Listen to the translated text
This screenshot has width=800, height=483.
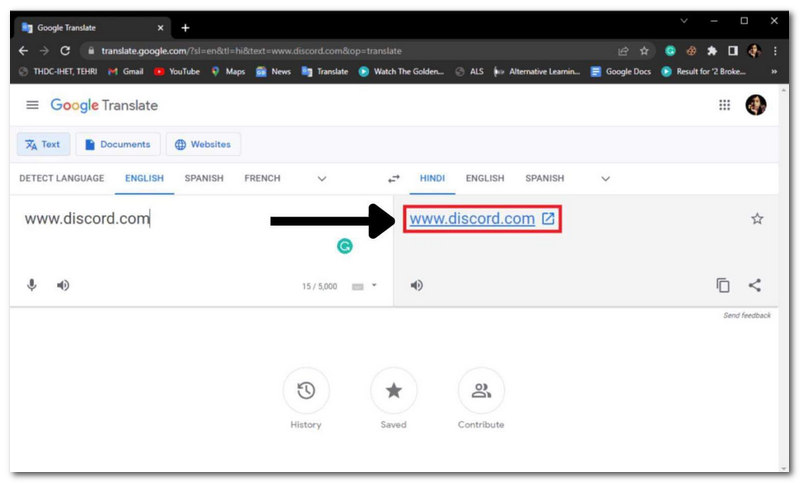(417, 285)
